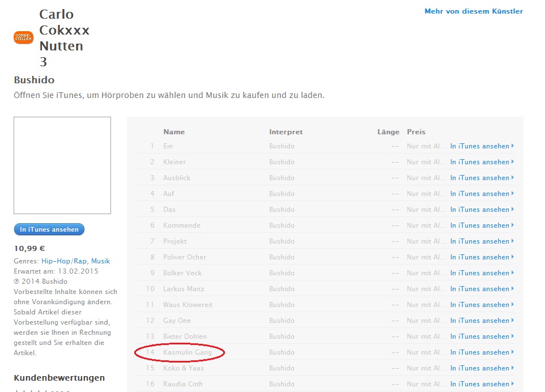
Task: View track 'Raudia Coth' in iTunes
Action: (x=482, y=384)
